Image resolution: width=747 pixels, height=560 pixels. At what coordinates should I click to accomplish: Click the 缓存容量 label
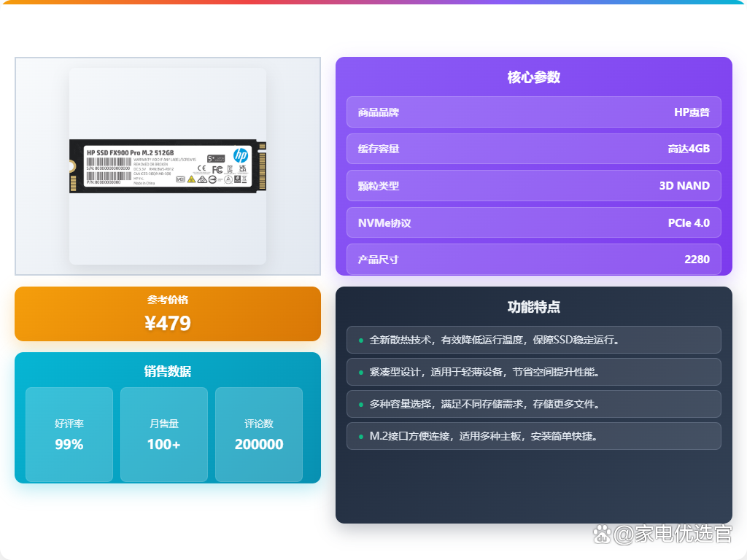tap(379, 149)
